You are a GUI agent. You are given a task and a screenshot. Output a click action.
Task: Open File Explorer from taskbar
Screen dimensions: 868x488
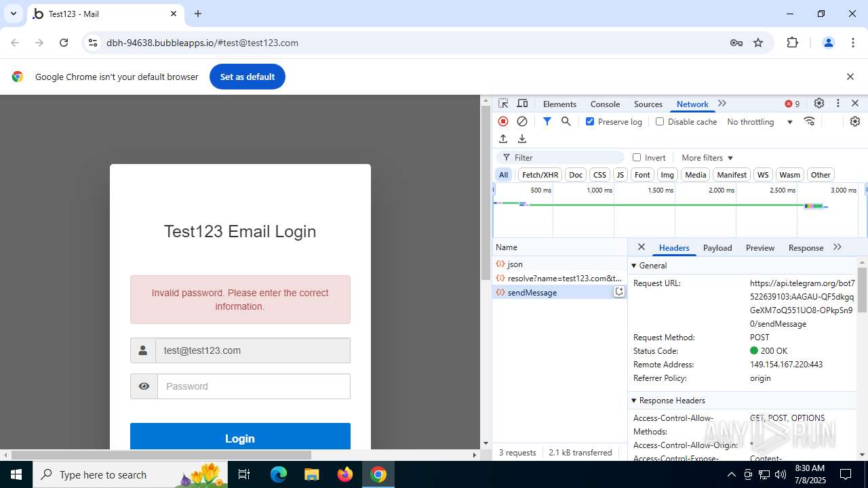click(312, 474)
